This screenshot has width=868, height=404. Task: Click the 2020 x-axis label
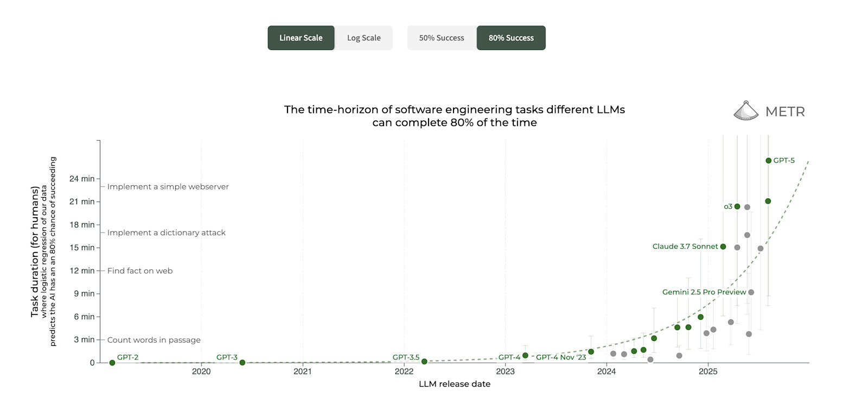tap(201, 371)
